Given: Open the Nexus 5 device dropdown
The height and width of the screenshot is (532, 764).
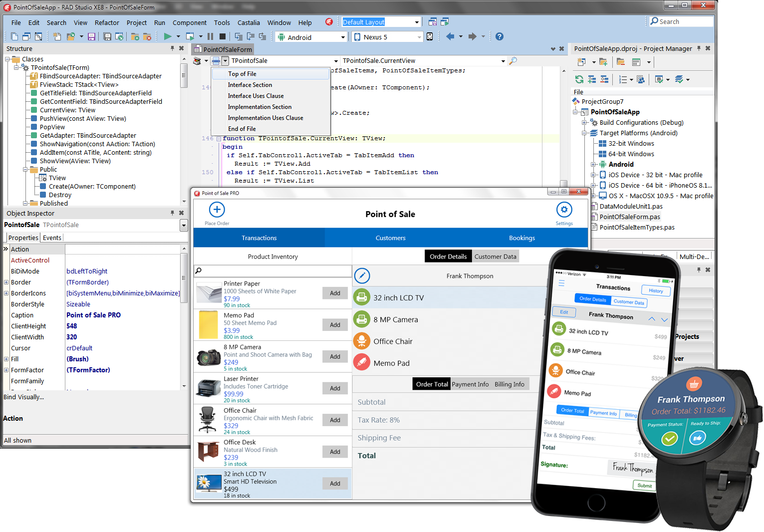Looking at the screenshot, I should [419, 37].
